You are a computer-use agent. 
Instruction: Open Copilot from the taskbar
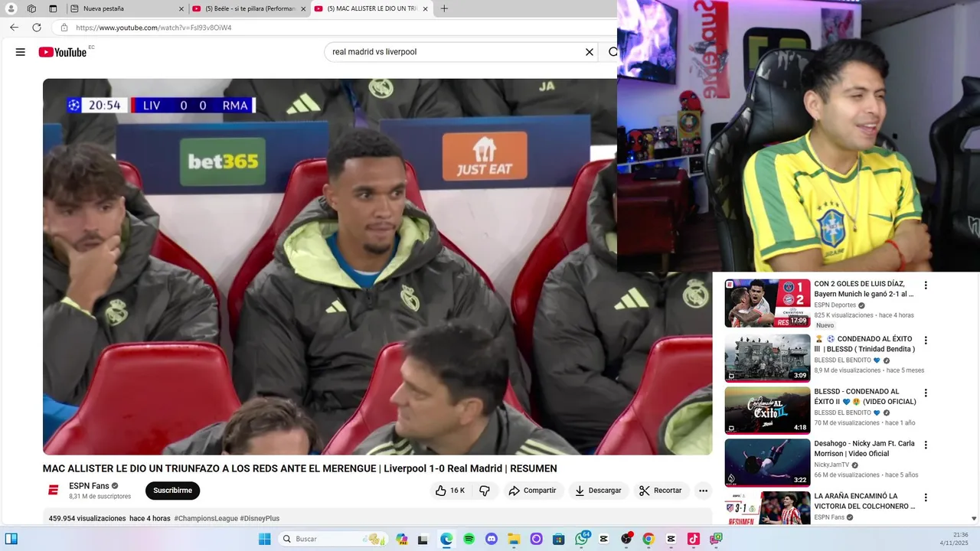pos(402,539)
